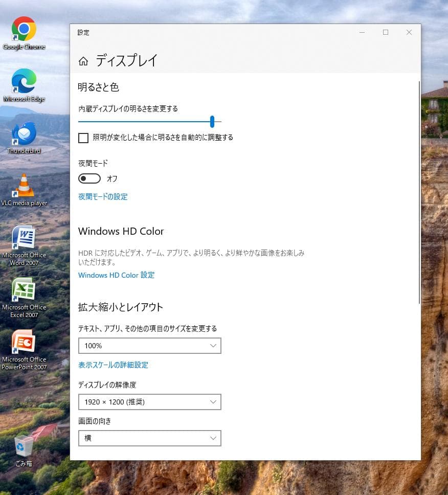Open 表示スケールの詳細設定 advanced scaling link
This screenshot has width=448, height=495.
coord(113,365)
